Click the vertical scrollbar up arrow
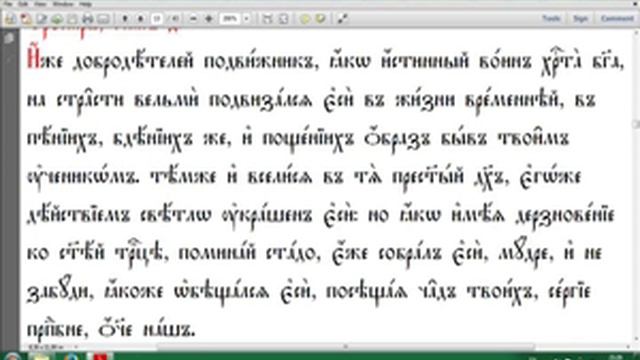This screenshot has height=360, width=640. coord(636,32)
